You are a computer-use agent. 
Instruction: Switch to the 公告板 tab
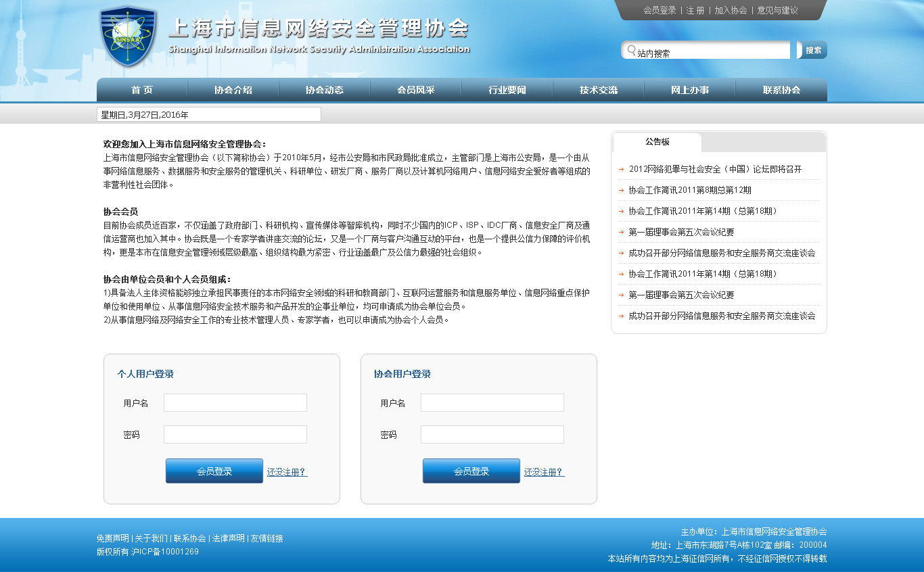[657, 142]
